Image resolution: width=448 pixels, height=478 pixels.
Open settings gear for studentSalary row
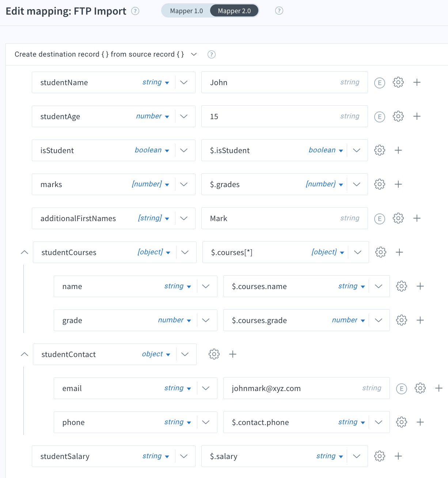point(380,456)
